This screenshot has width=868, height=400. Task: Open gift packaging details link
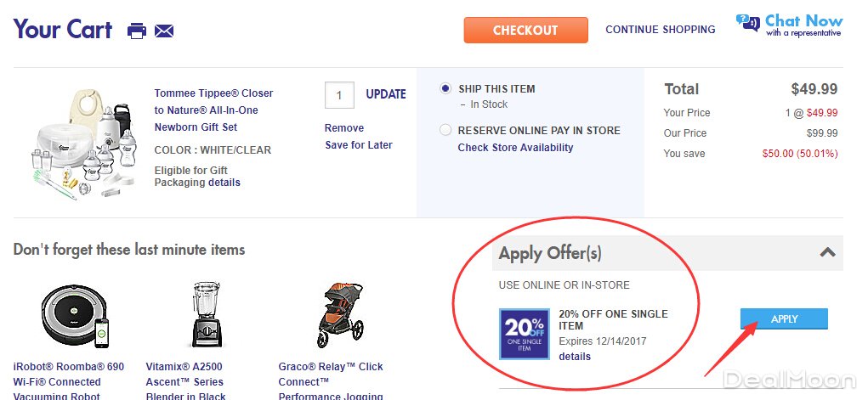pos(224,183)
